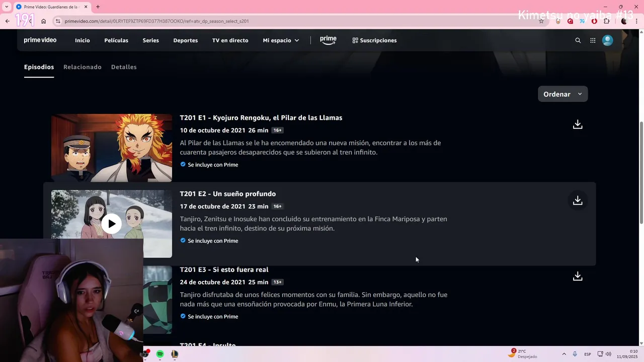The width and height of the screenshot is (644, 362).
Task: Open the browser Extensions puzzle icon
Action: 607,21
